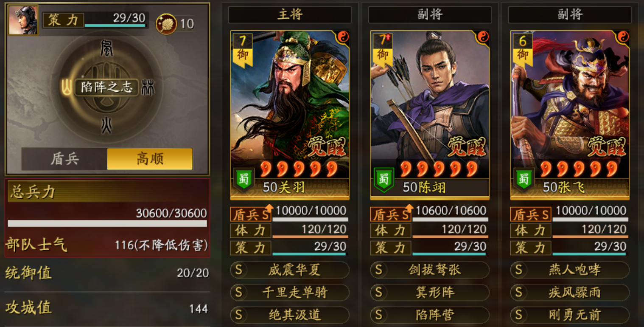
Task: Switch troop type to 盾兵
Action: tap(64, 159)
